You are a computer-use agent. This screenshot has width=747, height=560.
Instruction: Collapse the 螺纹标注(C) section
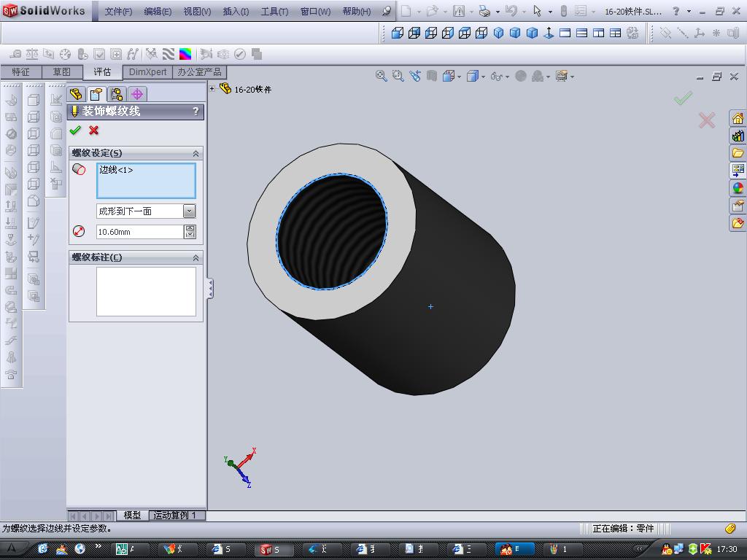[x=196, y=257]
